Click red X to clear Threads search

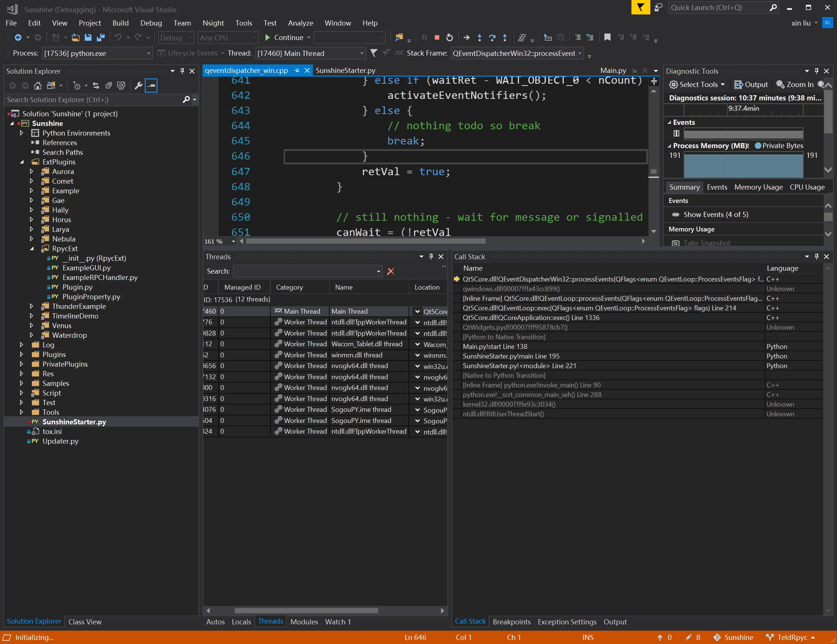pos(390,271)
